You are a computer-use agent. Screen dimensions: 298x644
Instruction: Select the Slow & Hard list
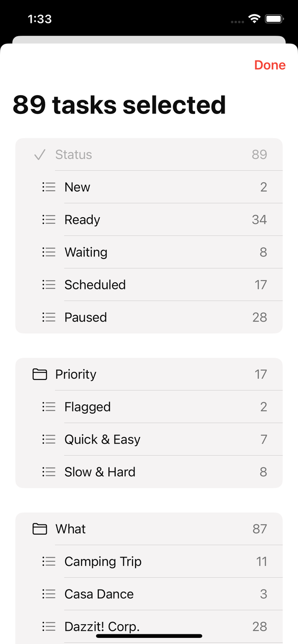[x=149, y=472]
